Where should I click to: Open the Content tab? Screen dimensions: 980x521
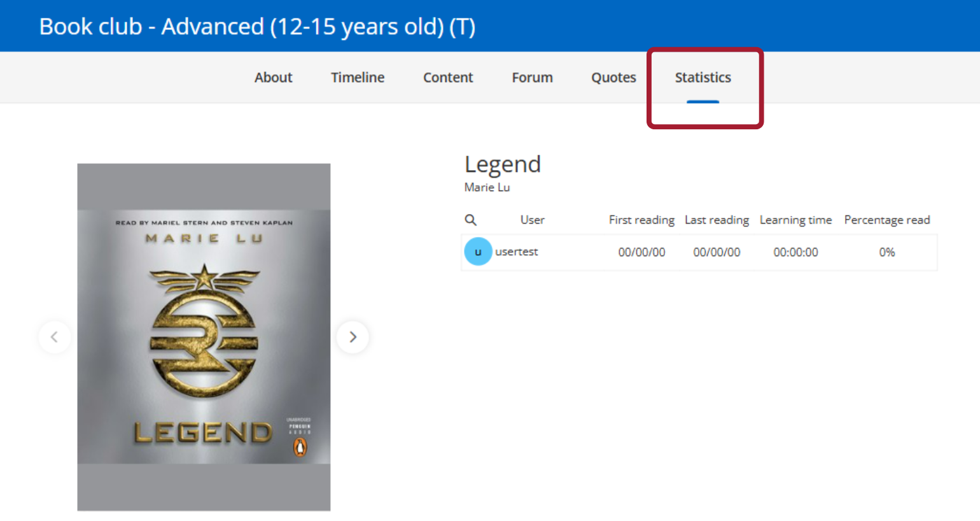pyautogui.click(x=448, y=78)
